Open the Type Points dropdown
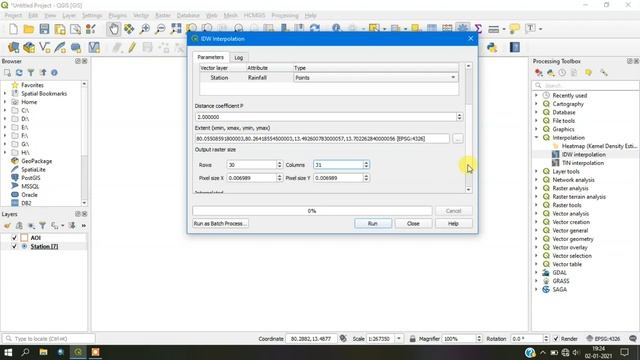640x360 pixels. tap(376, 78)
